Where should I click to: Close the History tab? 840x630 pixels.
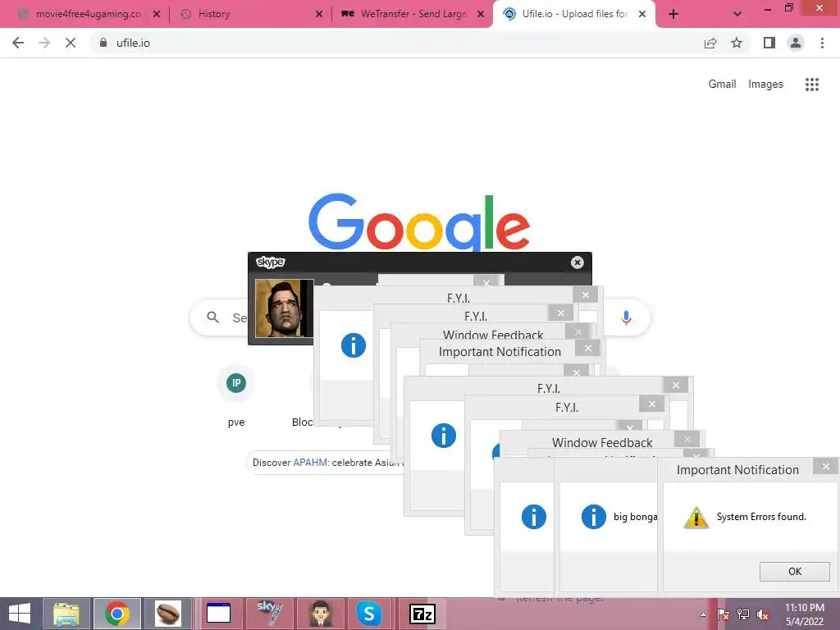pos(319,14)
